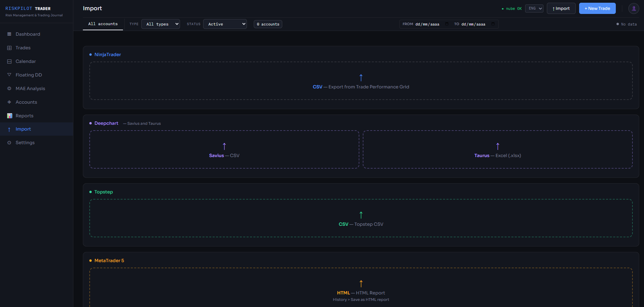Click the Floating DD triangle icon
644x307 pixels.
tap(9, 75)
